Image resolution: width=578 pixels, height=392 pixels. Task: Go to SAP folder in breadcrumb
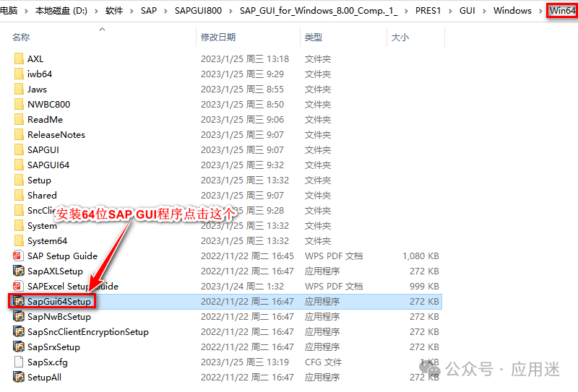point(149,11)
